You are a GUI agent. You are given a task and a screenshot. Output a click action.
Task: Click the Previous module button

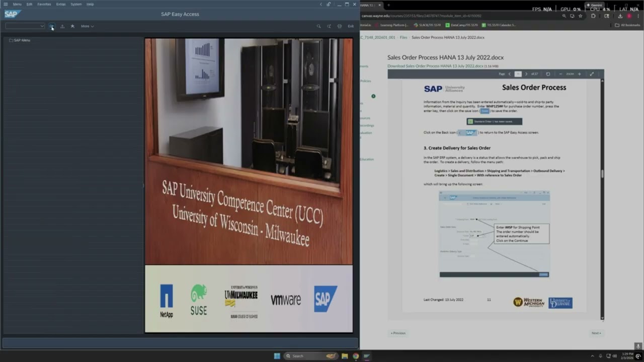point(398,333)
